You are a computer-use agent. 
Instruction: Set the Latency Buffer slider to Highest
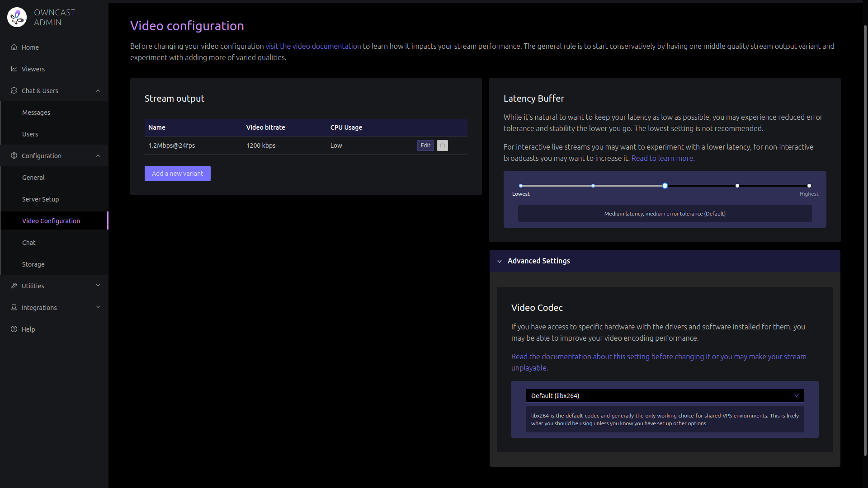click(809, 185)
